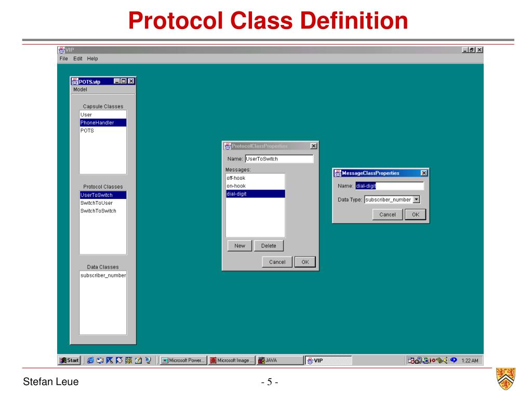Open the Windows Start menu
The image size is (532, 399).
(69, 361)
